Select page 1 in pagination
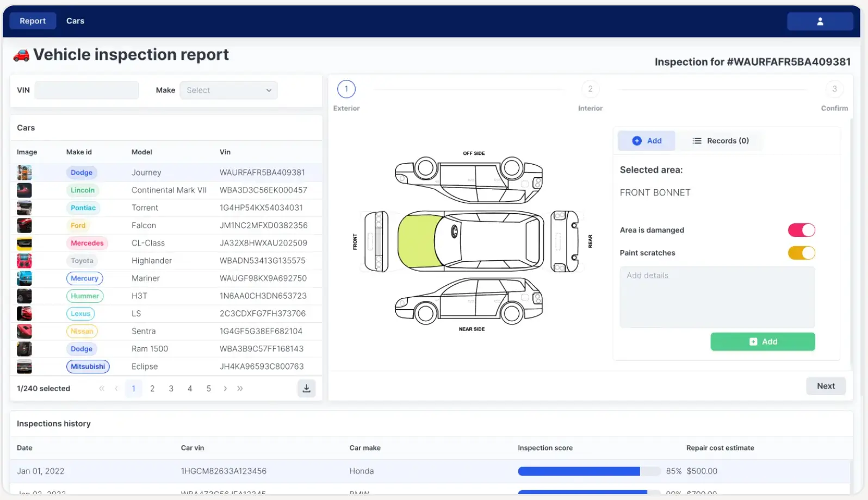This screenshot has width=868, height=500. 134,389
